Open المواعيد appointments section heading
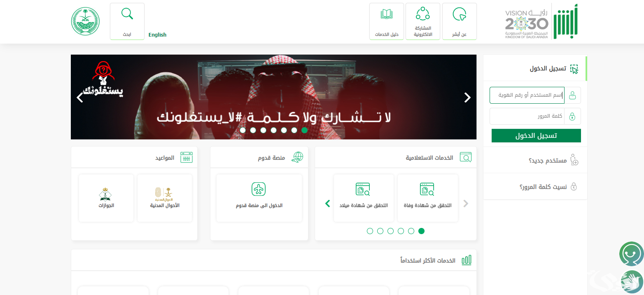Screen dimensions: 644x295 click(x=164, y=158)
